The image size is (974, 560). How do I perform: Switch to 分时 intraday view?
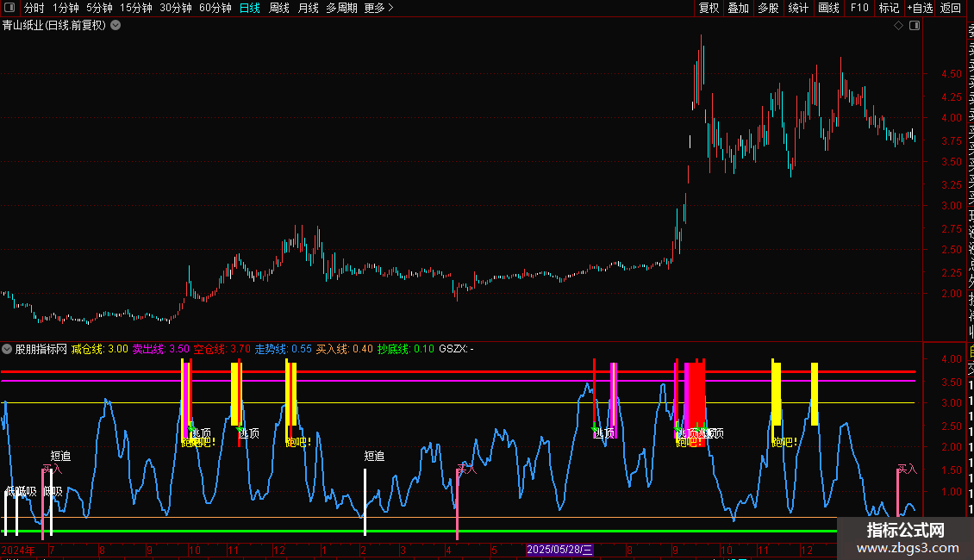tap(34, 8)
